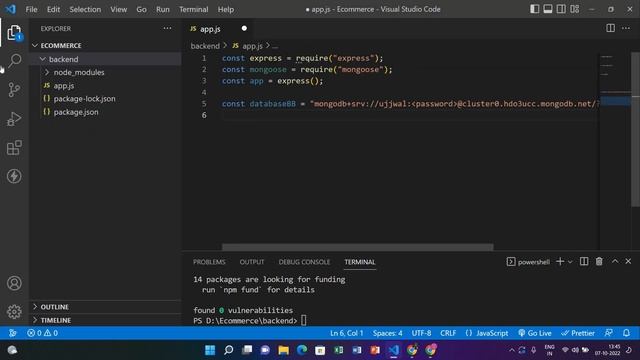Create a new terminal with plus icon
This screenshot has width=640, height=360.
(x=560, y=262)
